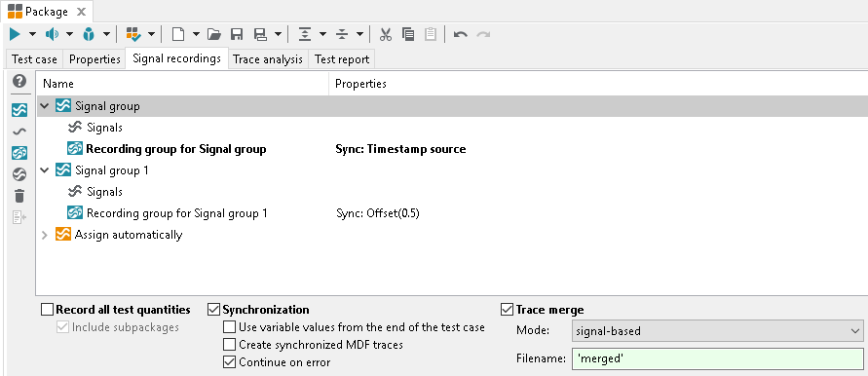Image resolution: width=868 pixels, height=376 pixels.
Task: Toggle the Include subpackages checkbox
Action: (x=62, y=327)
